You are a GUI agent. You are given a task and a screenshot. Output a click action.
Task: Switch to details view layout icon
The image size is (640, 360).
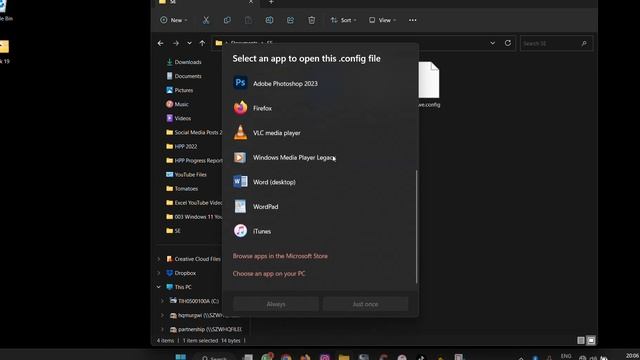(x=581, y=340)
